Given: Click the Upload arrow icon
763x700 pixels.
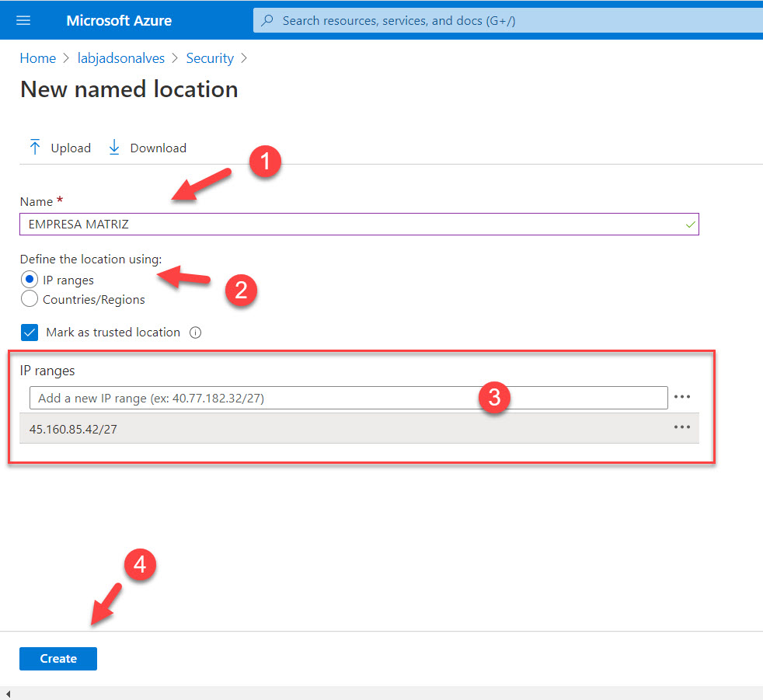Looking at the screenshot, I should pyautogui.click(x=35, y=148).
